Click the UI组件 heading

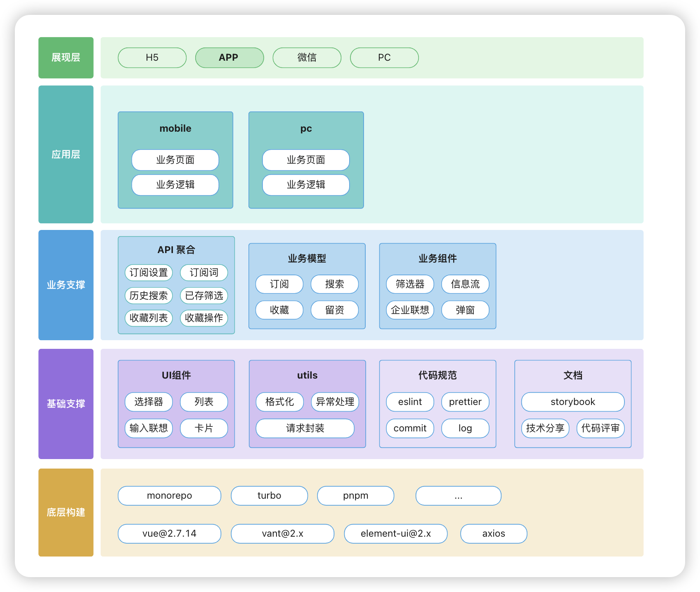(x=176, y=375)
